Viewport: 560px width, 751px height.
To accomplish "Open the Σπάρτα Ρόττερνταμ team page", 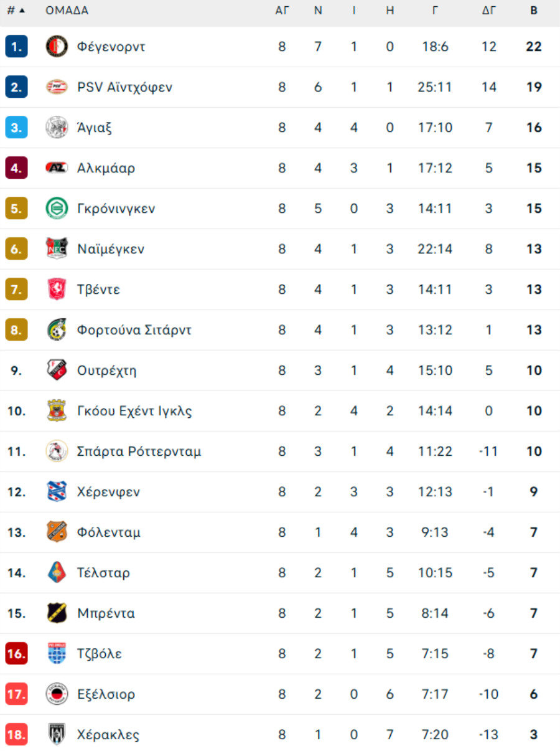I will click(139, 451).
